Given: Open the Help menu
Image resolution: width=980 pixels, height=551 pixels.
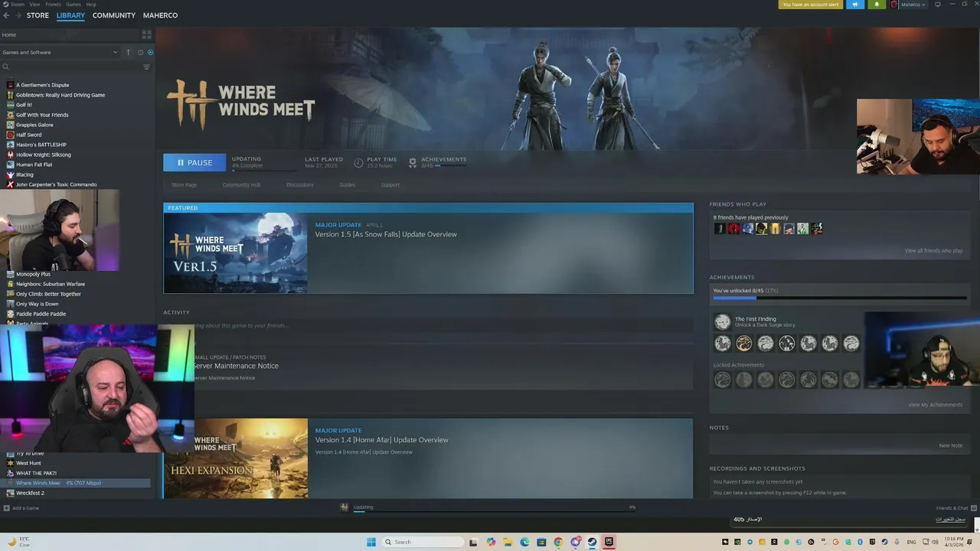Looking at the screenshot, I should (x=91, y=5).
